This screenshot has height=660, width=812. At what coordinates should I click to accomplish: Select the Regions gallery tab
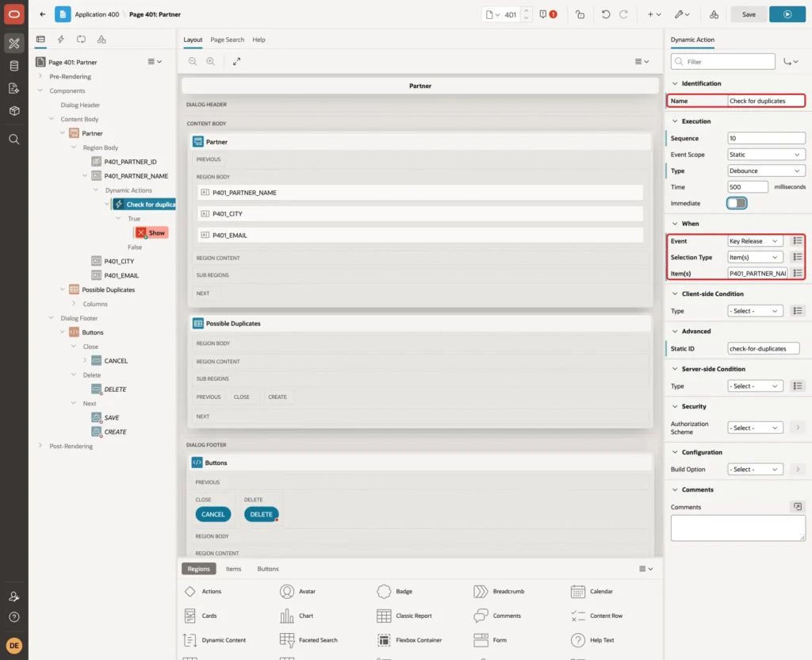(x=199, y=569)
